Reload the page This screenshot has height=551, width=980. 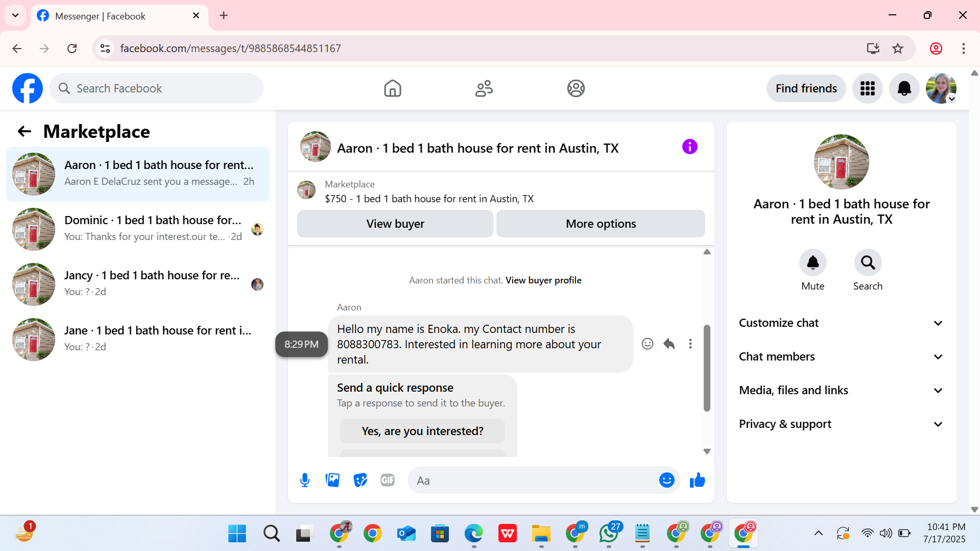click(72, 49)
